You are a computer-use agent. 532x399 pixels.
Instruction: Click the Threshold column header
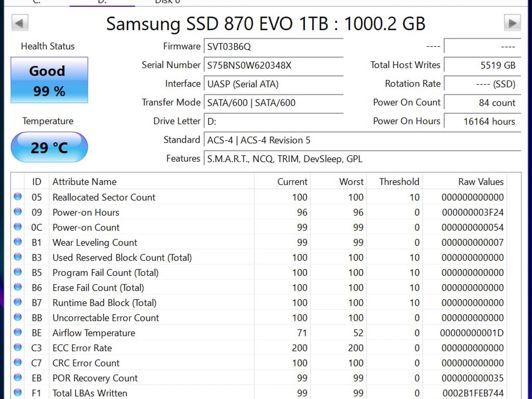coord(395,182)
